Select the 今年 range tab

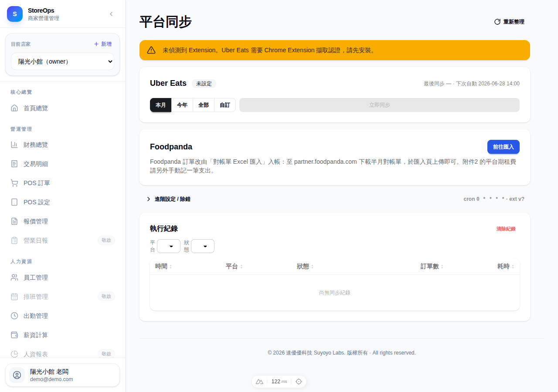[x=182, y=105]
